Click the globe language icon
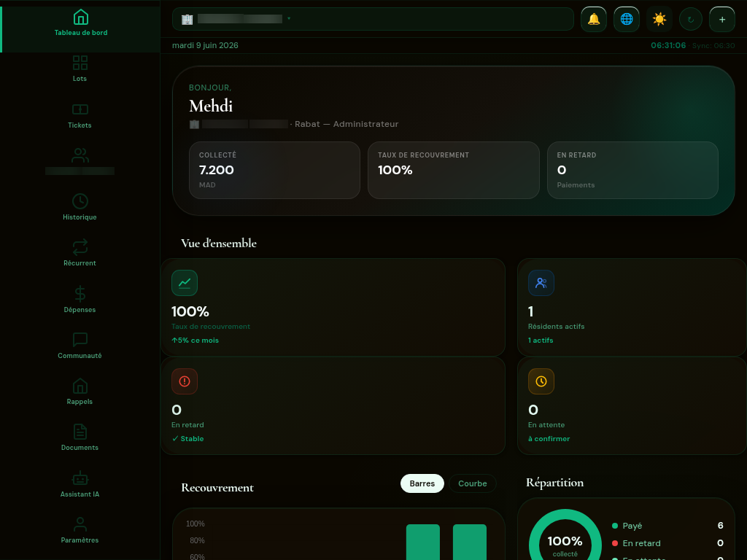 coord(627,19)
